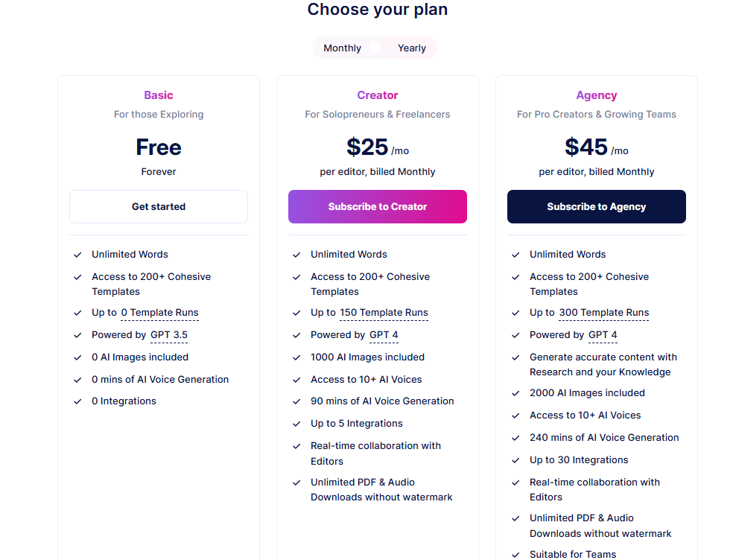The height and width of the screenshot is (560, 733).
Task: Click checkmark beside Suitable for Teams
Action: 515,554
